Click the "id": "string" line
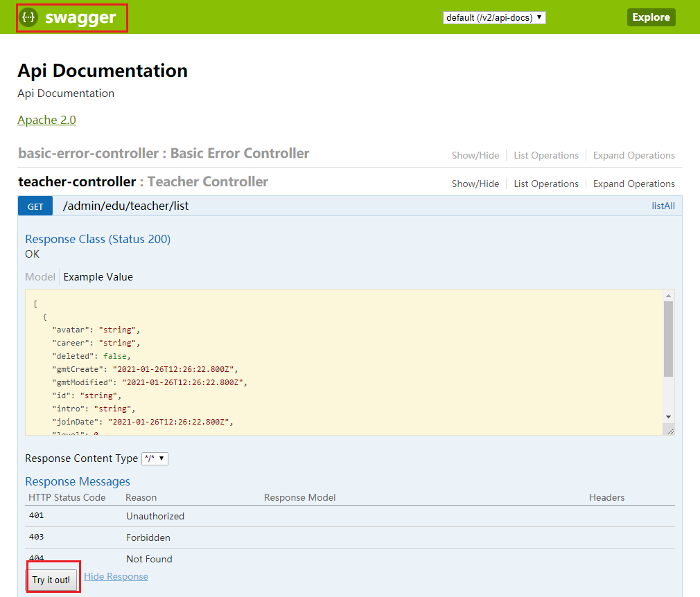This screenshot has height=597, width=700. (87, 395)
